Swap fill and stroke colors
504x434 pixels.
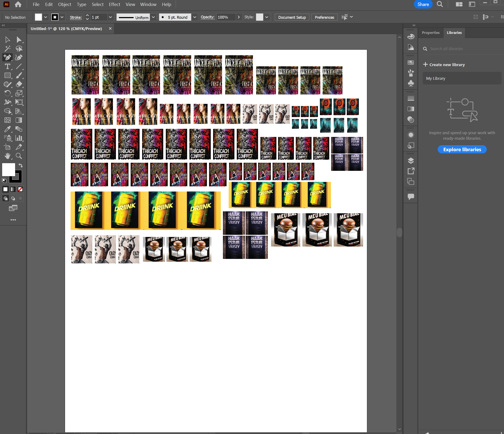point(21,165)
